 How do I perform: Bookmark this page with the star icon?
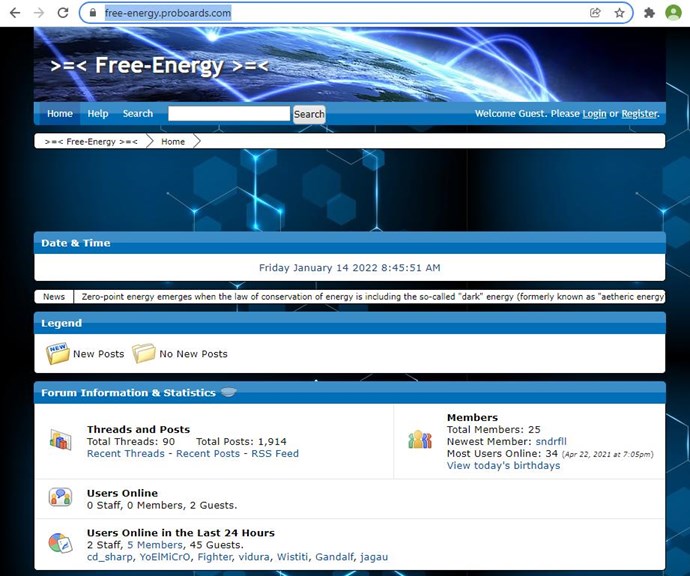620,13
